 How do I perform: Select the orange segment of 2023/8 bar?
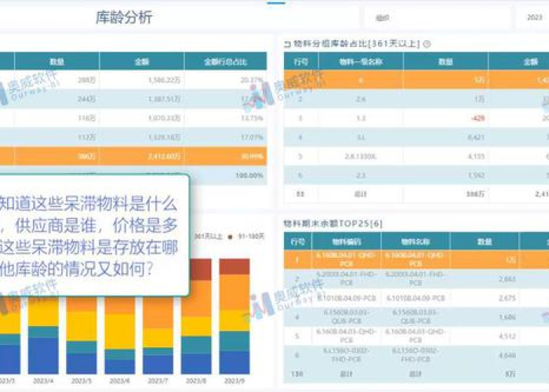point(196,299)
